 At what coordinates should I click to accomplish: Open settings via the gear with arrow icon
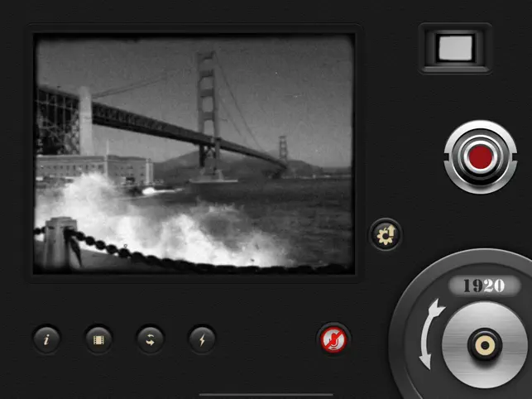[x=386, y=234]
